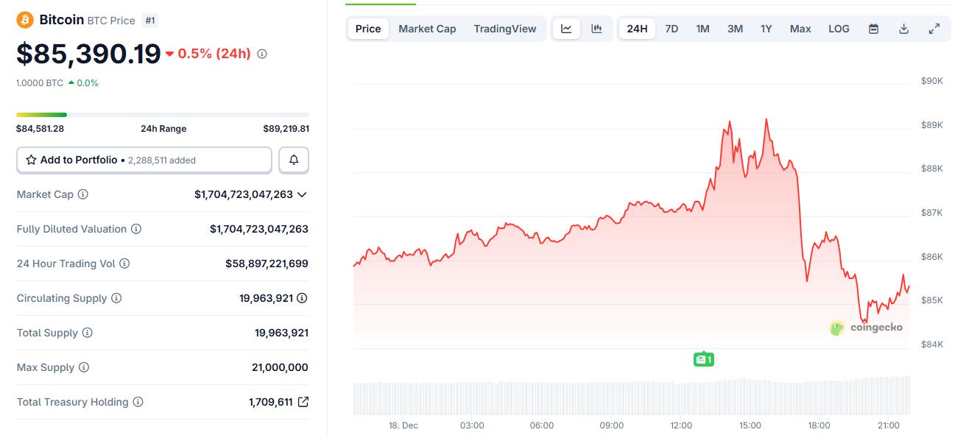Screen dimensions: 980x438
Task: Switch to candlestick chart icon
Action: tap(596, 29)
